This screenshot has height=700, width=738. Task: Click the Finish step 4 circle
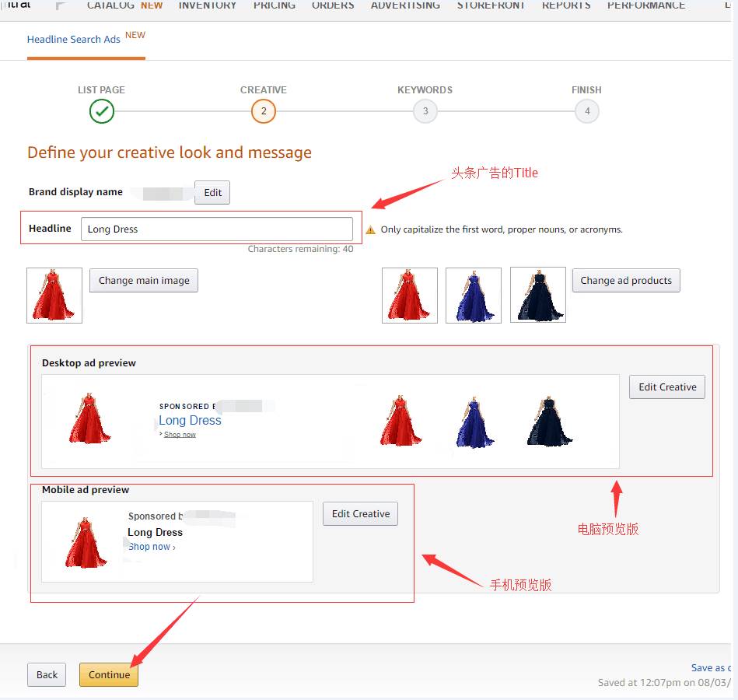pyautogui.click(x=586, y=111)
